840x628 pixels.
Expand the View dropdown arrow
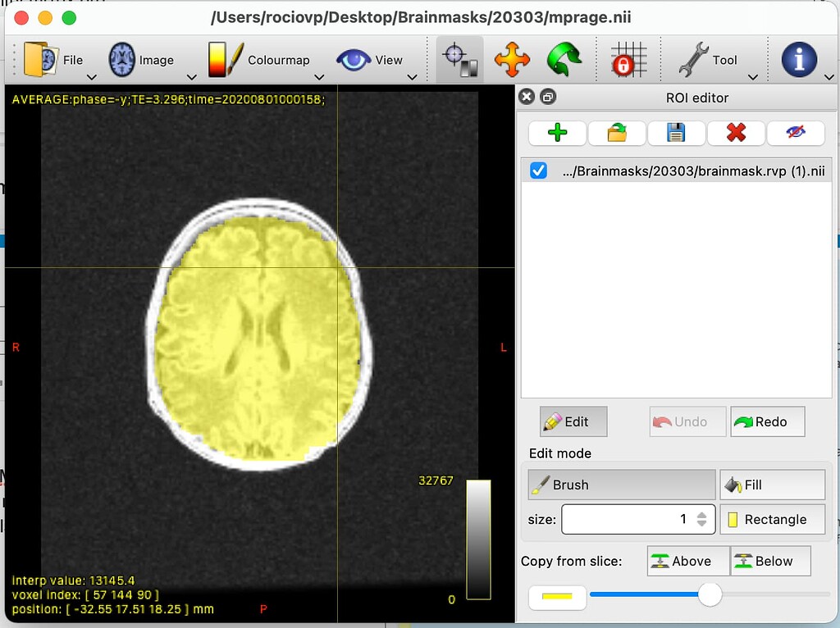(412, 77)
